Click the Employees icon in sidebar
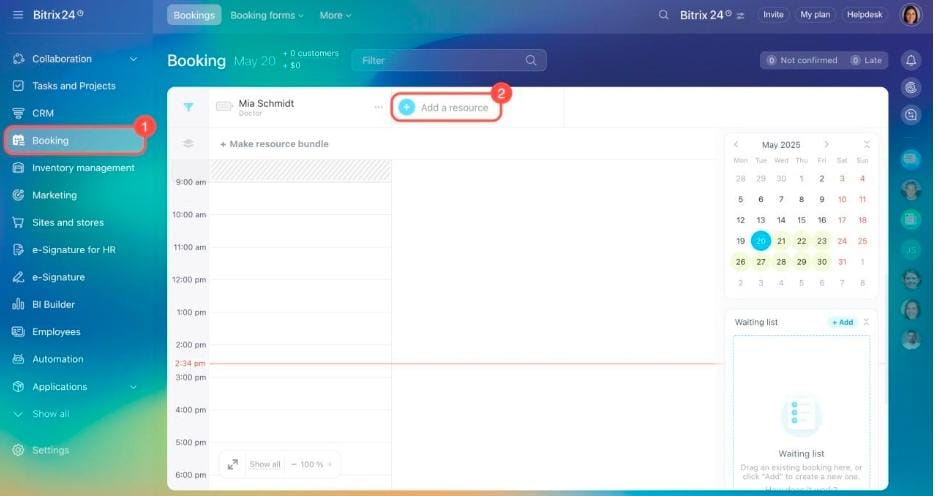 click(19, 332)
